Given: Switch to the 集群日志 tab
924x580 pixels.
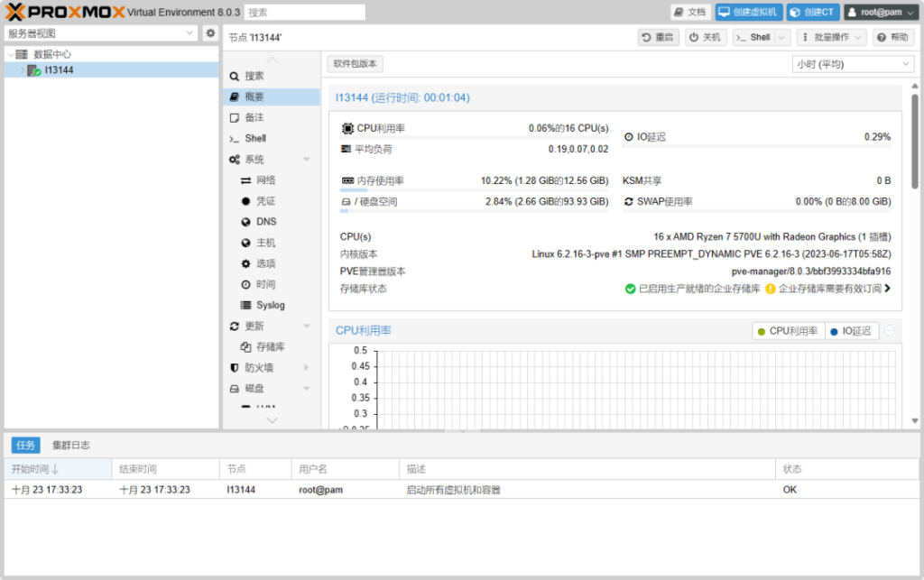Looking at the screenshot, I should tap(70, 446).
